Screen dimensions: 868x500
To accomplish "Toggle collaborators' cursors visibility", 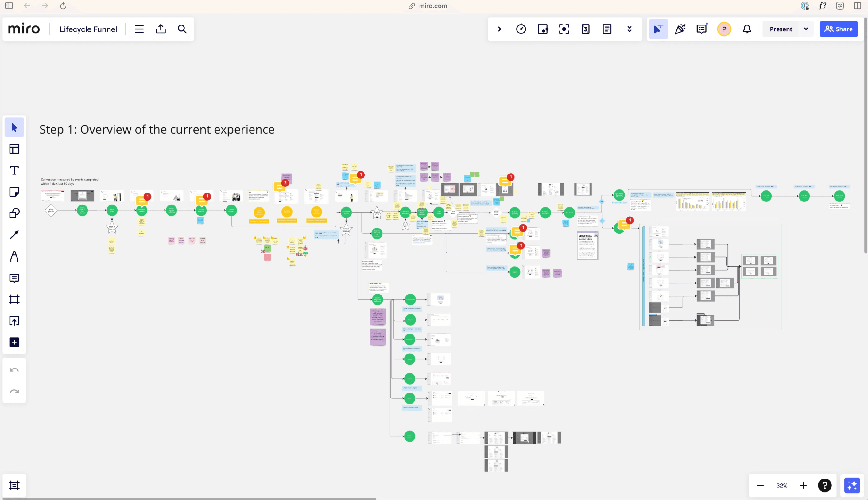I will (658, 29).
